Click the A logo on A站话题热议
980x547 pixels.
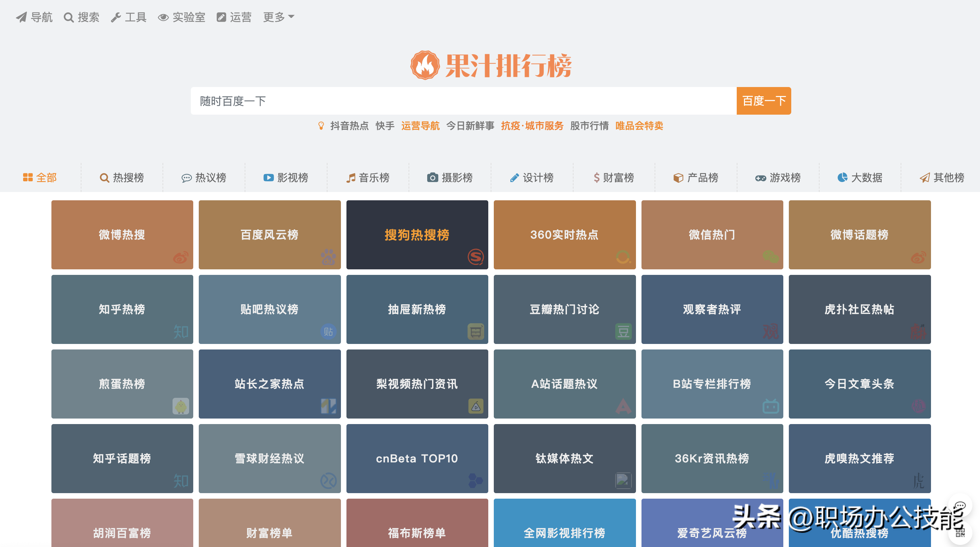point(623,406)
